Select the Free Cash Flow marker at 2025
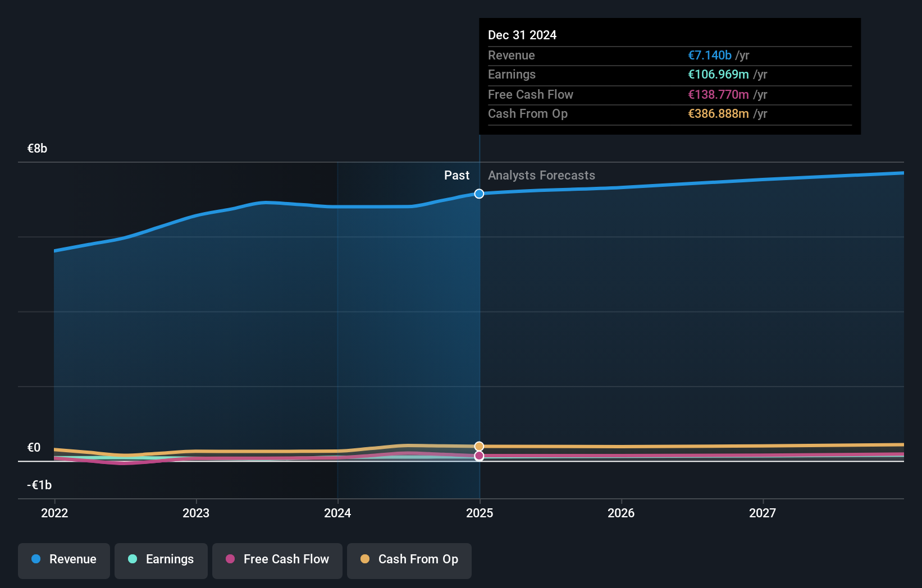This screenshot has width=922, height=588. pos(479,456)
